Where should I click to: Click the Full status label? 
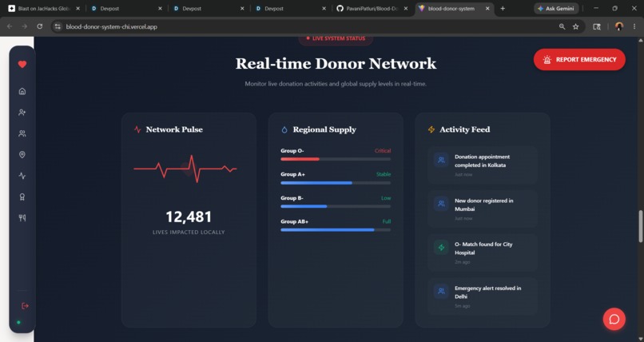coord(387,221)
